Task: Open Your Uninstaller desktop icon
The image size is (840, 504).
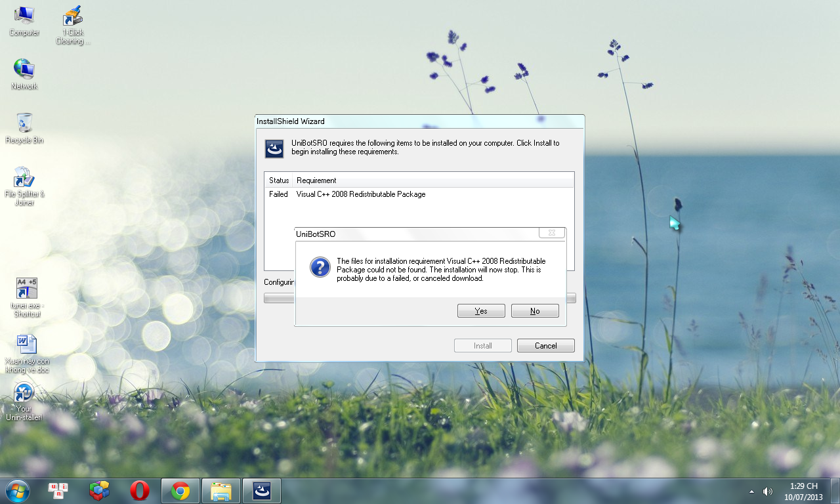Action: [x=24, y=402]
